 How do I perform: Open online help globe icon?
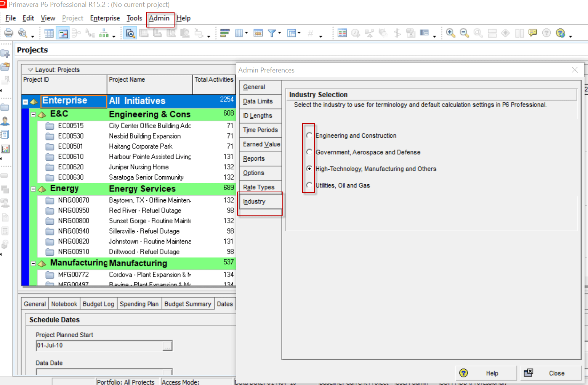[x=560, y=33]
